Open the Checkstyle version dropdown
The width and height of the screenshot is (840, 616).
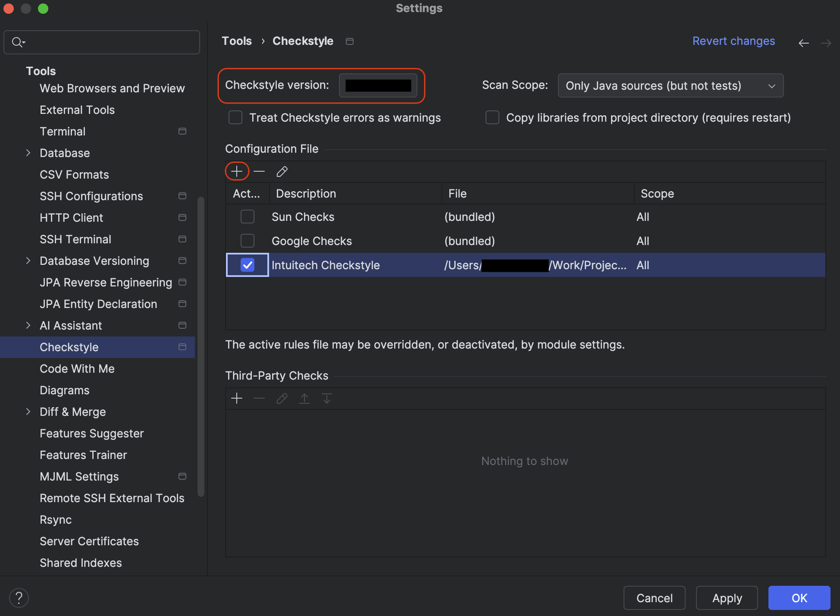pyautogui.click(x=378, y=85)
